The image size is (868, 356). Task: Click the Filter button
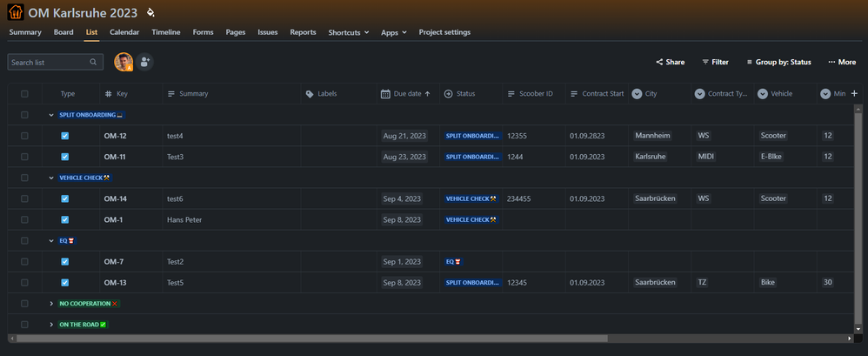click(x=715, y=62)
